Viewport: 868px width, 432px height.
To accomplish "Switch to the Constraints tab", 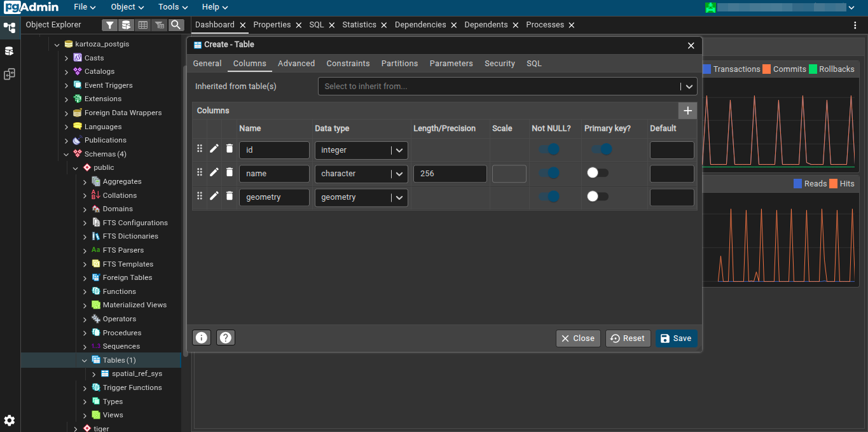I will click(x=348, y=63).
